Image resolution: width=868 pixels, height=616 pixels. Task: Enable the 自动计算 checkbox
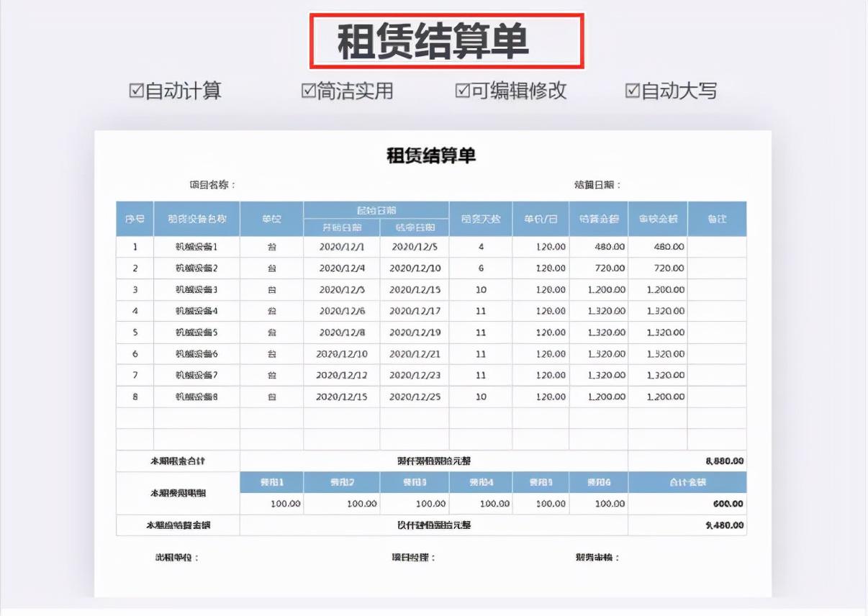click(x=136, y=91)
